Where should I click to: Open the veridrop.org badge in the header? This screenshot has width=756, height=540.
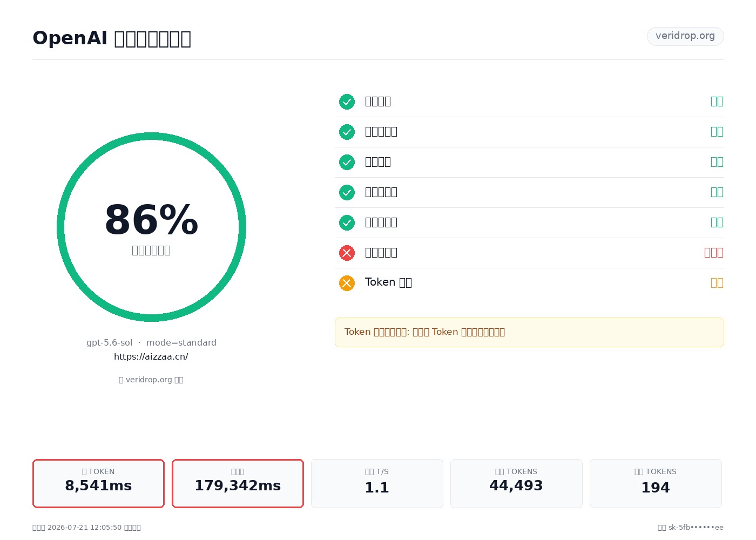coord(685,36)
